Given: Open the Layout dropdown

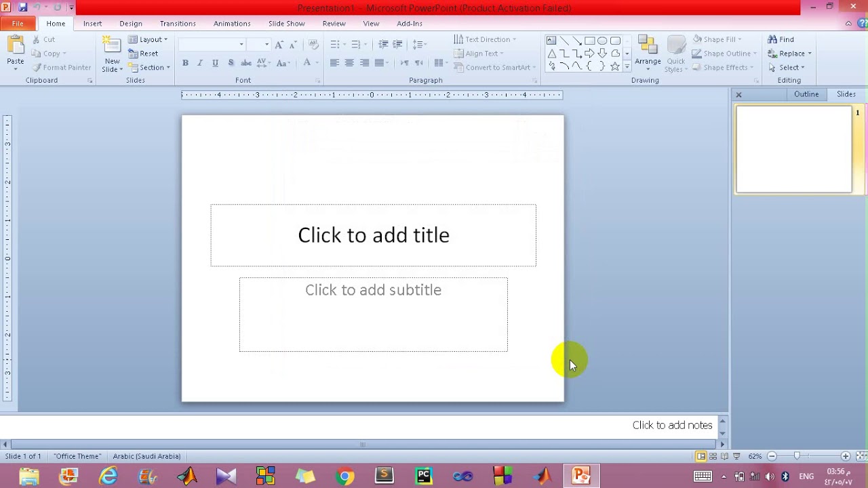Looking at the screenshot, I should [x=148, y=39].
